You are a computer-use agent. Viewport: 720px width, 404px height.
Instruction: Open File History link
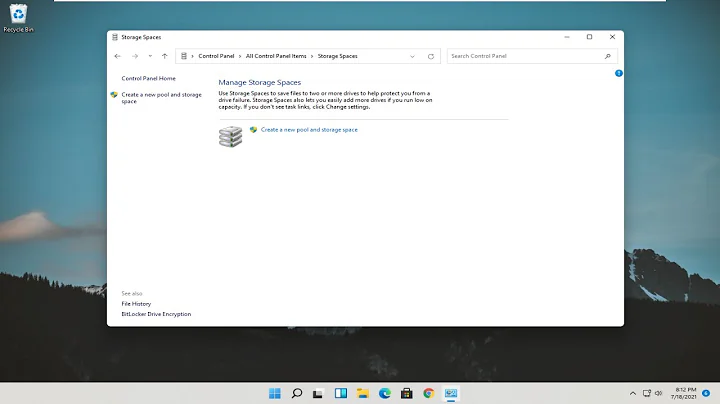point(136,304)
